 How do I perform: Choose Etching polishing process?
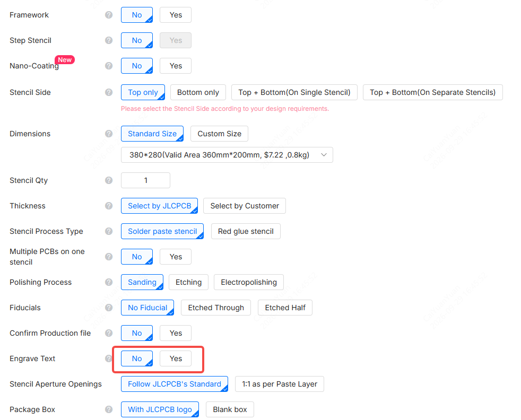(189, 282)
